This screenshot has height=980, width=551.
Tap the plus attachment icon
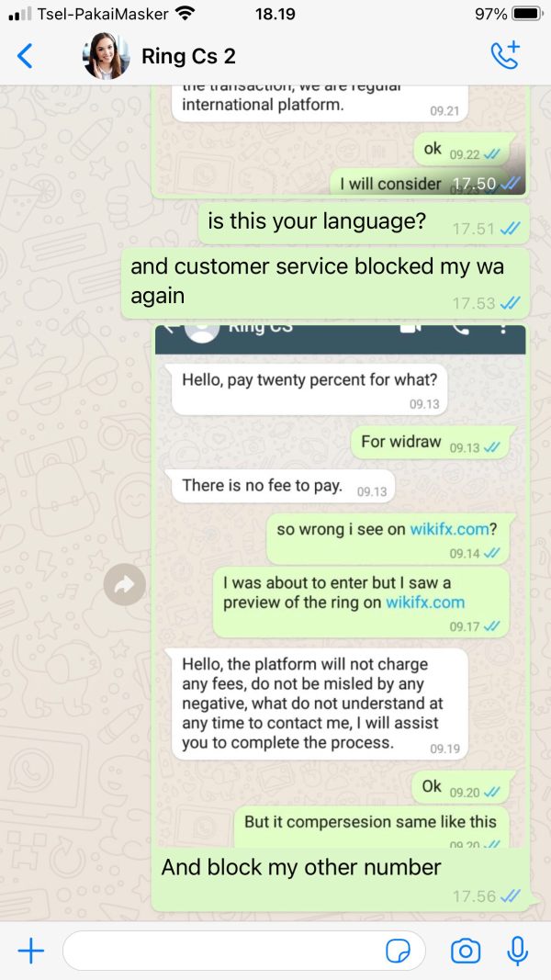[30, 952]
